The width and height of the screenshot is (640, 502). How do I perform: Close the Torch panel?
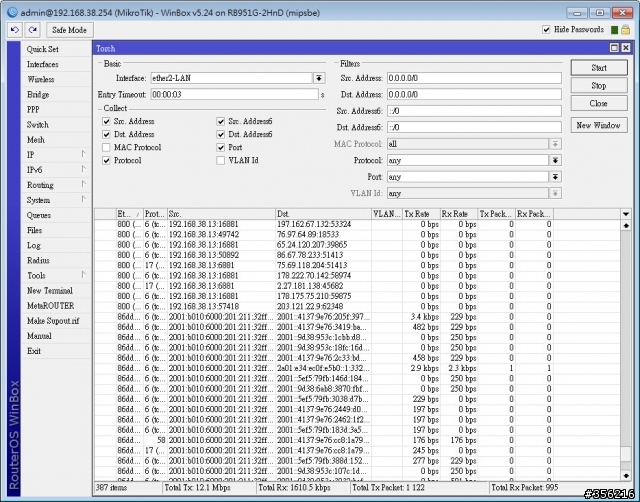(626, 48)
